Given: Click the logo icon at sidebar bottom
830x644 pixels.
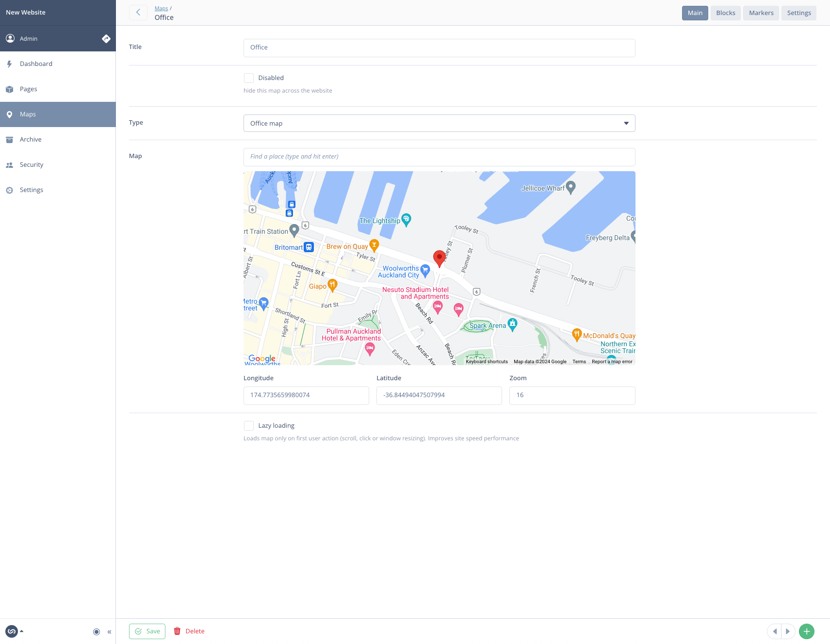Looking at the screenshot, I should (12, 631).
